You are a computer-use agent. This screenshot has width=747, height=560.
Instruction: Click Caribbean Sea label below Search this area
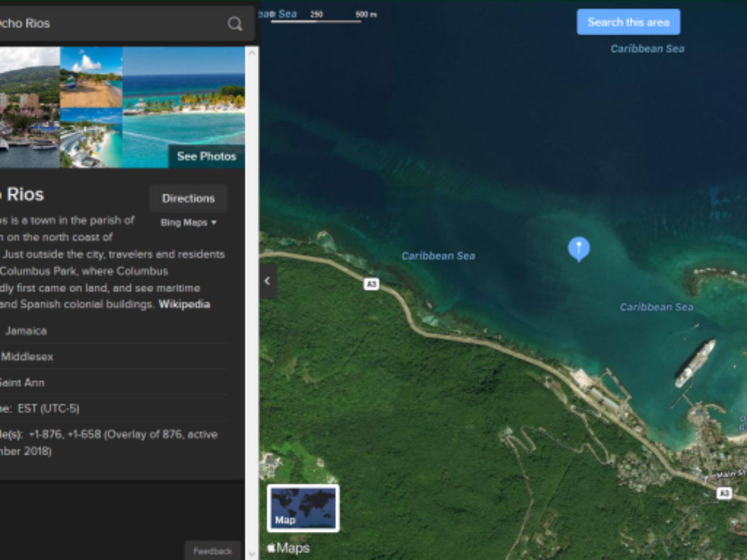(x=647, y=49)
